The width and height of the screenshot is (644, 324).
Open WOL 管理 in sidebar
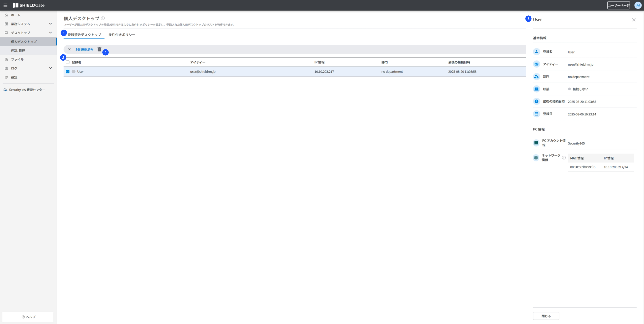[x=28, y=50]
